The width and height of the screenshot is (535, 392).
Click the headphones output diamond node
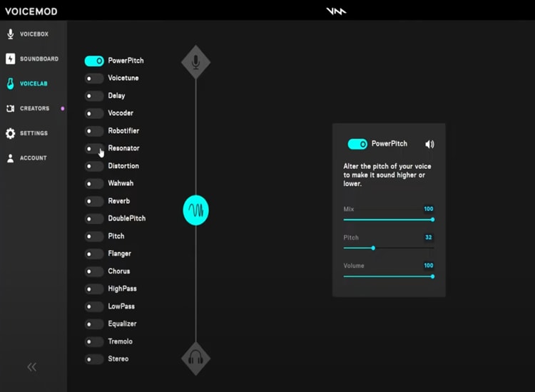click(x=196, y=359)
